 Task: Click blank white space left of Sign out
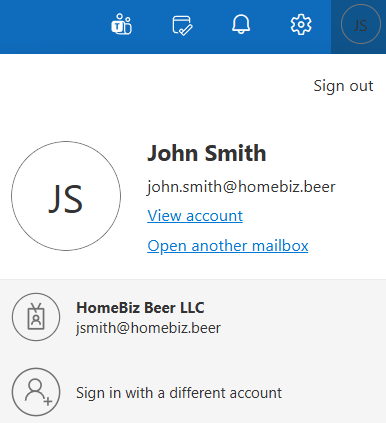[x=150, y=86]
